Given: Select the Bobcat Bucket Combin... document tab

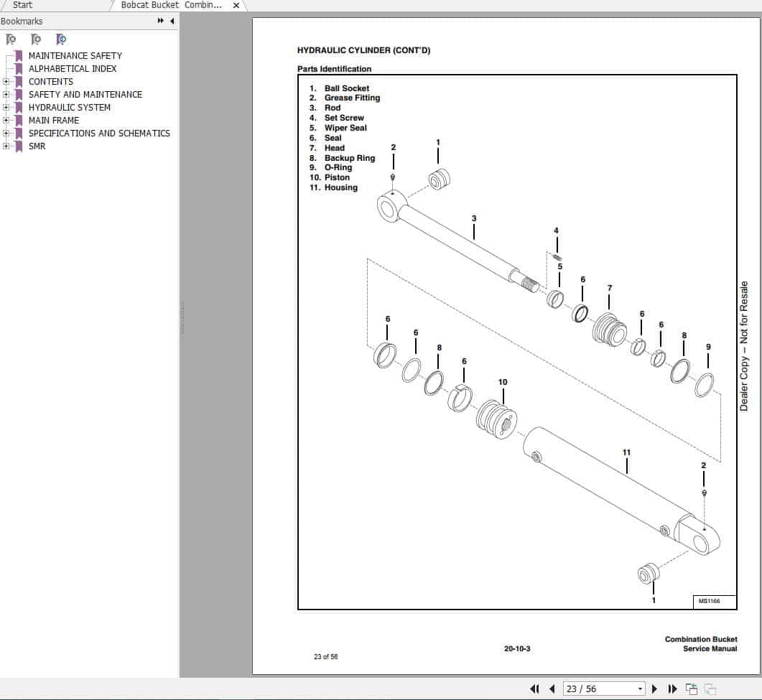Looking at the screenshot, I should (171, 5).
